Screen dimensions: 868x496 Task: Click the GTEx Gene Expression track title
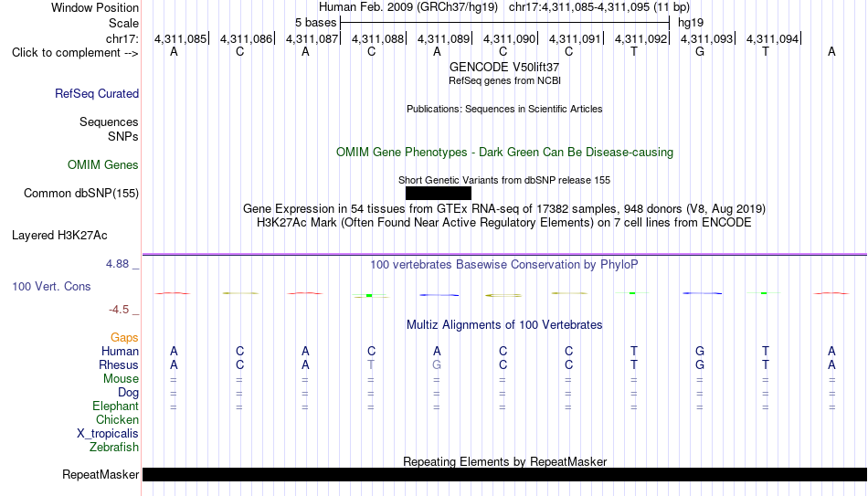coord(504,208)
